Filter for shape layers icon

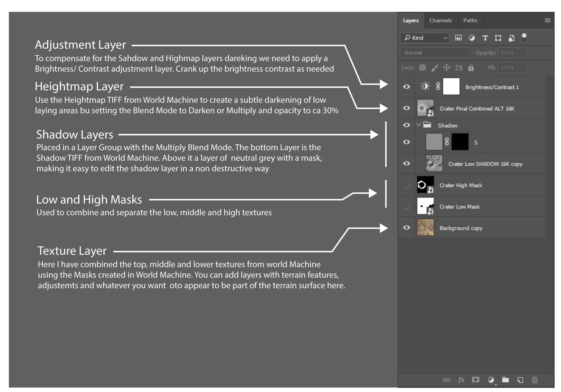point(498,38)
